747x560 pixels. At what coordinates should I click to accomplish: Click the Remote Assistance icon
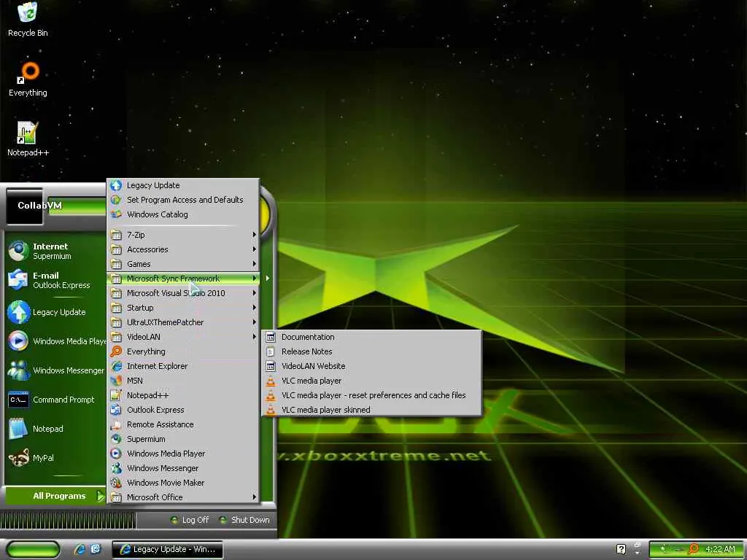[116, 424]
